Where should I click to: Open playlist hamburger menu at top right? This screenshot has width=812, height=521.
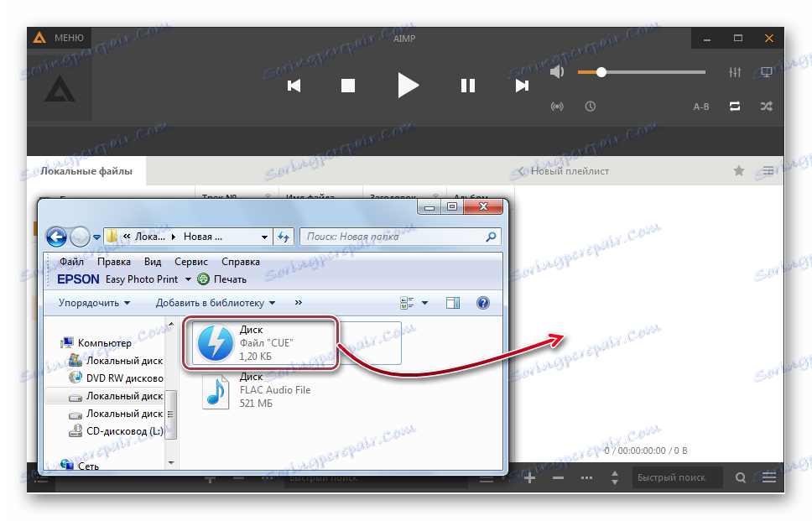pos(768,170)
